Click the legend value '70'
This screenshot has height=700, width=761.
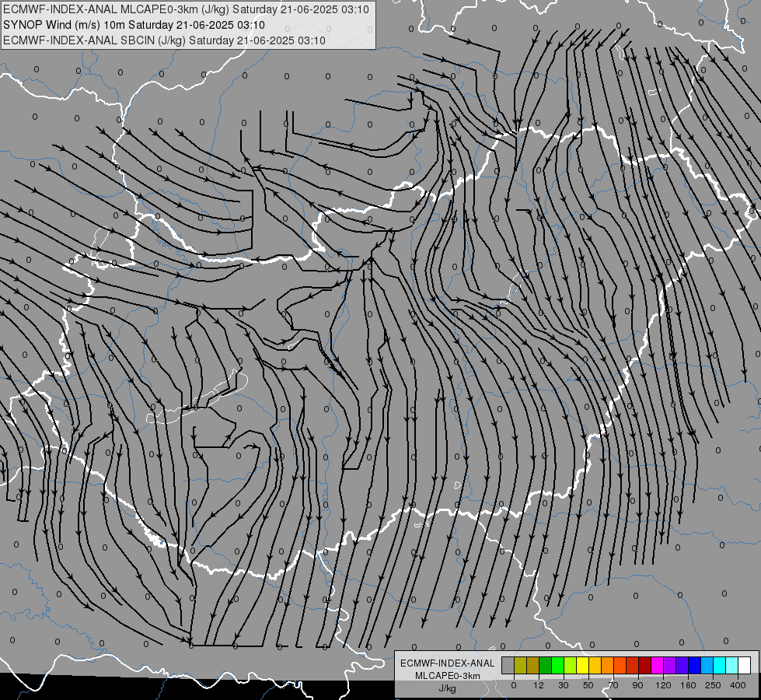click(613, 685)
